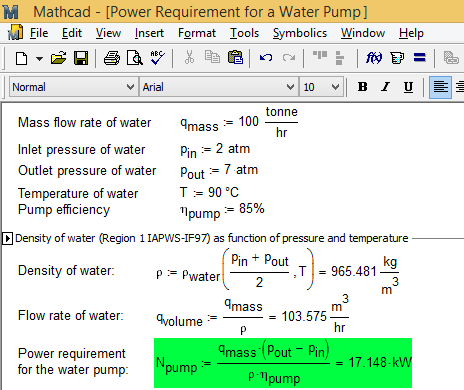Image resolution: width=464 pixels, height=390 pixels.
Task: Click the Calculate equals-sign icon
Action: (419, 58)
